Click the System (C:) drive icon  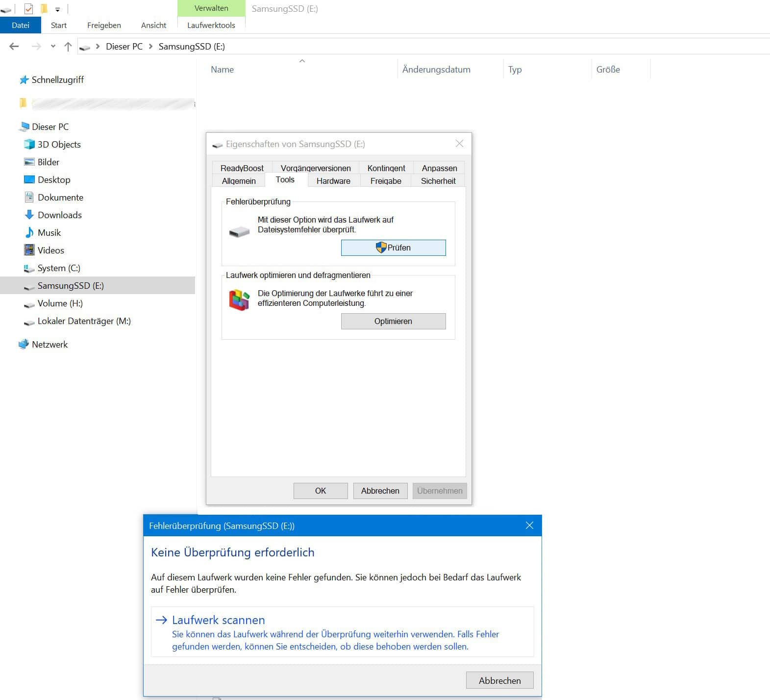click(29, 268)
